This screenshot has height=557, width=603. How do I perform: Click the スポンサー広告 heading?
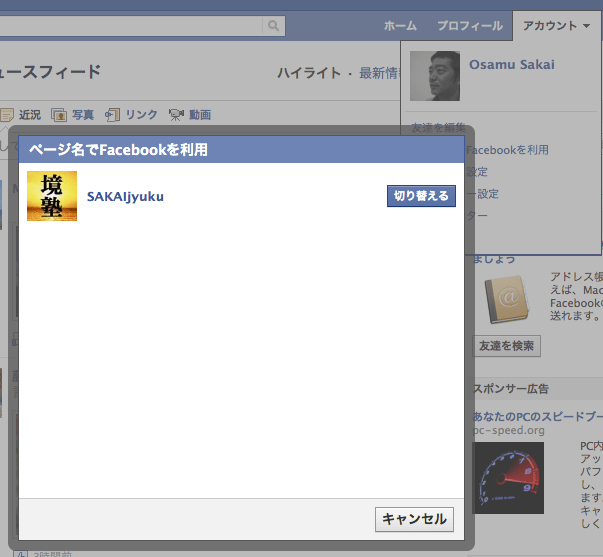coord(511,389)
